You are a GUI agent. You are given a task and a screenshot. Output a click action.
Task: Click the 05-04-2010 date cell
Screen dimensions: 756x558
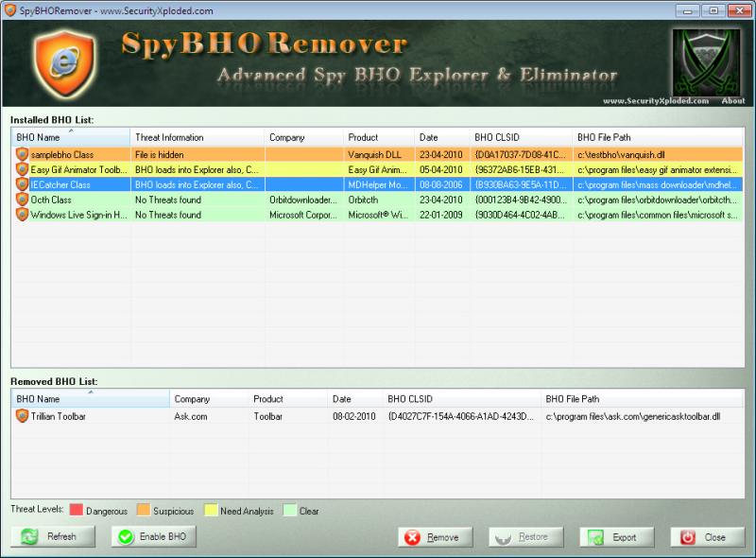point(440,170)
